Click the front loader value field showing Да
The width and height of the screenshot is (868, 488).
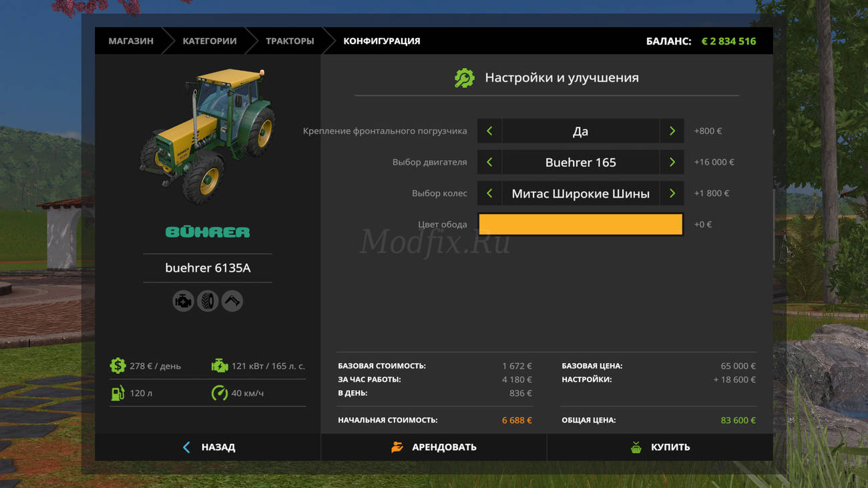(x=580, y=131)
